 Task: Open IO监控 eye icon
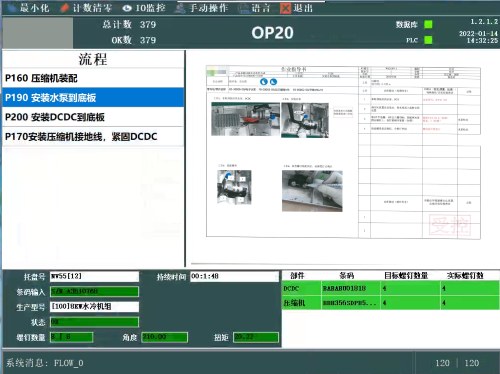(x=127, y=8)
